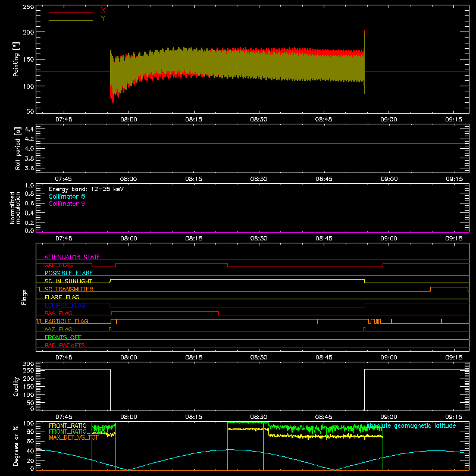Click the 'Pointing' vertical axis title
Image resolution: width=476 pixels, height=476 pixels.
coord(16,59)
